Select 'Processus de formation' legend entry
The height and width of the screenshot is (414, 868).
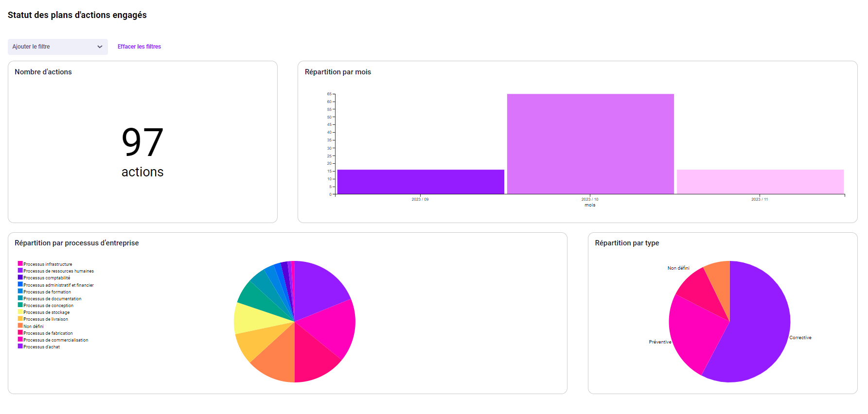tap(47, 292)
